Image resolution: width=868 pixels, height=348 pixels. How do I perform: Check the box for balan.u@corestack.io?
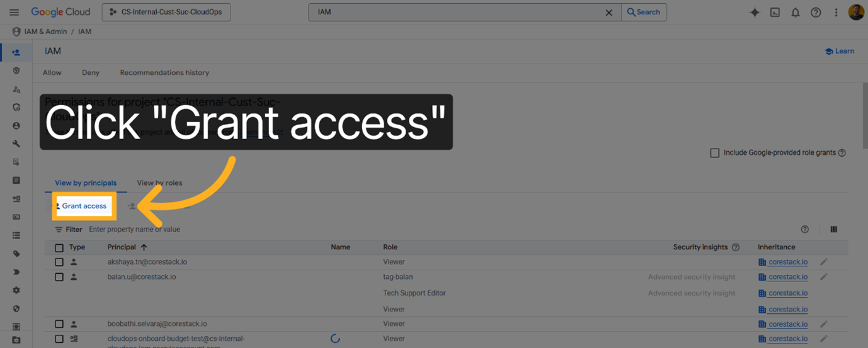click(x=59, y=277)
